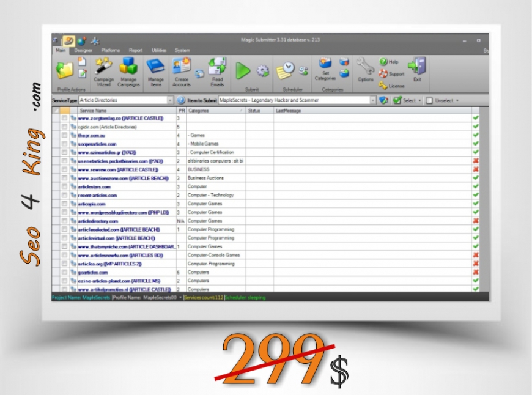This screenshot has width=532, height=395.
Task: Click the star quick access icon
Action: pos(95,41)
